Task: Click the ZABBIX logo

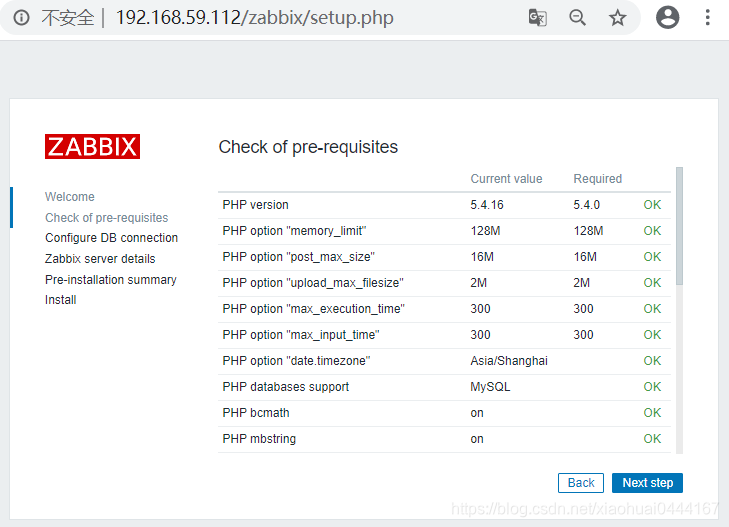Action: [92, 146]
